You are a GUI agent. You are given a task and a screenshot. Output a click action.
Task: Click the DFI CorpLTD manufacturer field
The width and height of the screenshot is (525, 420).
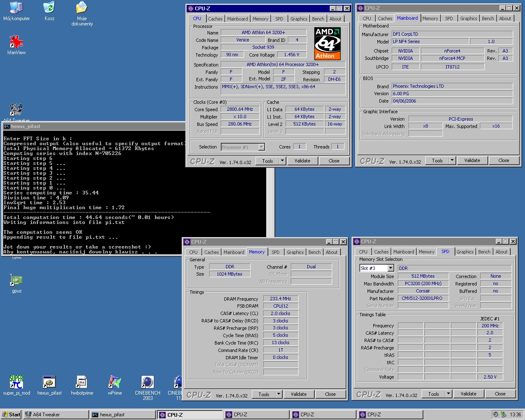pyautogui.click(x=452, y=34)
